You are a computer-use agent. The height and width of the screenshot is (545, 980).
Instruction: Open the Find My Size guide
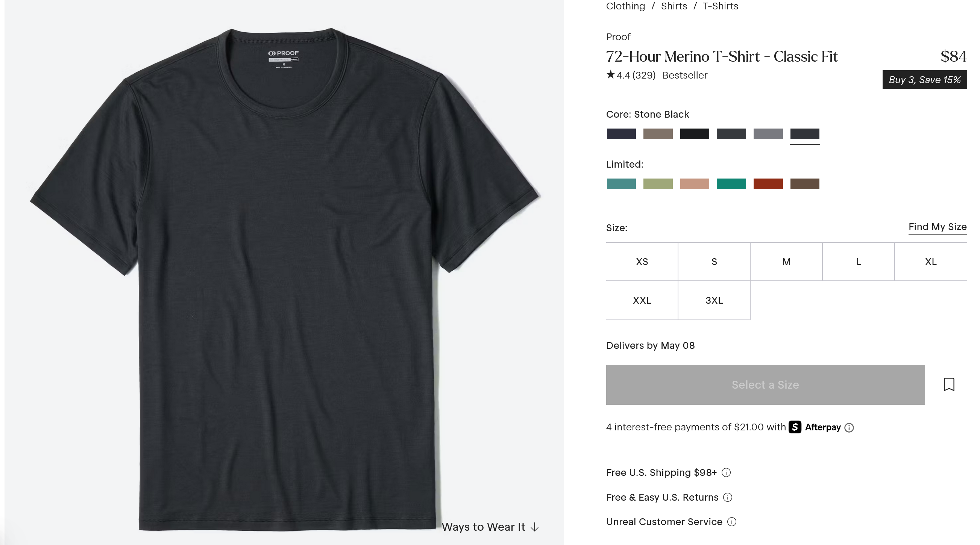[938, 227]
